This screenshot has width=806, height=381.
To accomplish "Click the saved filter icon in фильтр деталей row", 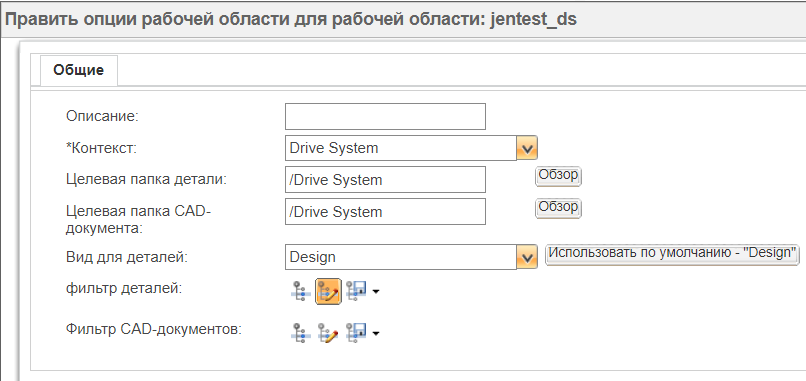I will pos(356,292).
